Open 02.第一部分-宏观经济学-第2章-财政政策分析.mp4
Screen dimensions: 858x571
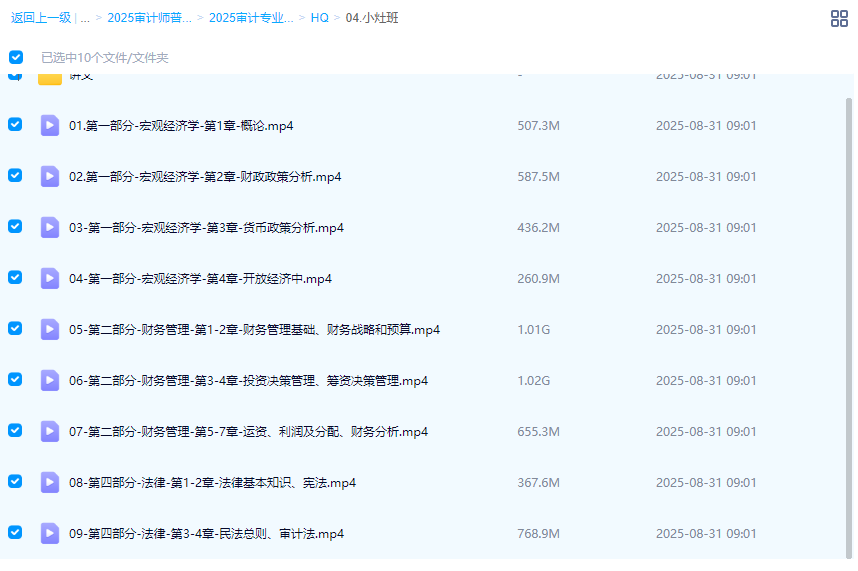pos(205,177)
